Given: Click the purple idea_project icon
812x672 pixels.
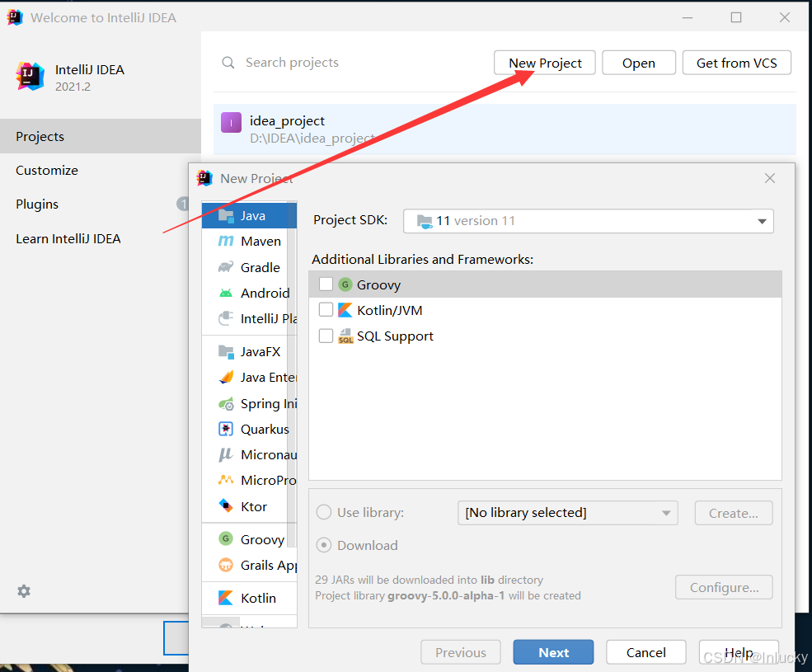Looking at the screenshot, I should [231, 123].
